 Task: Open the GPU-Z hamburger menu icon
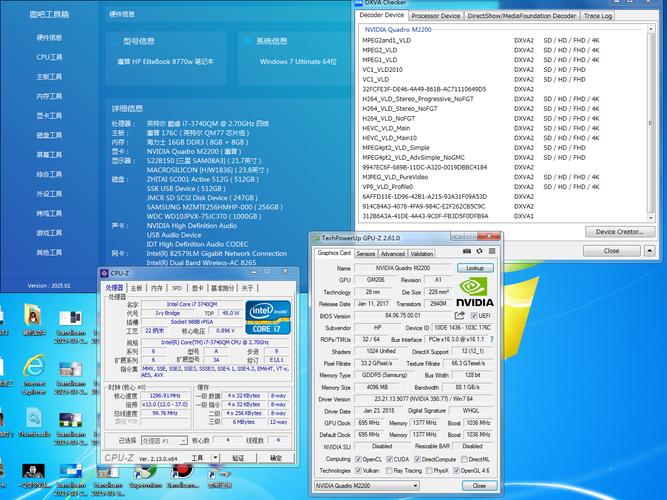coord(492,251)
